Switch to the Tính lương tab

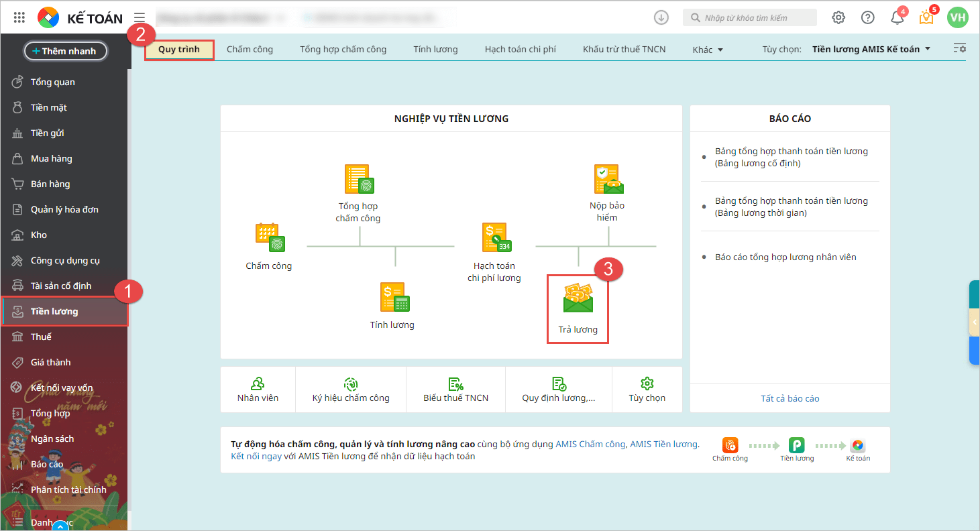(x=435, y=49)
